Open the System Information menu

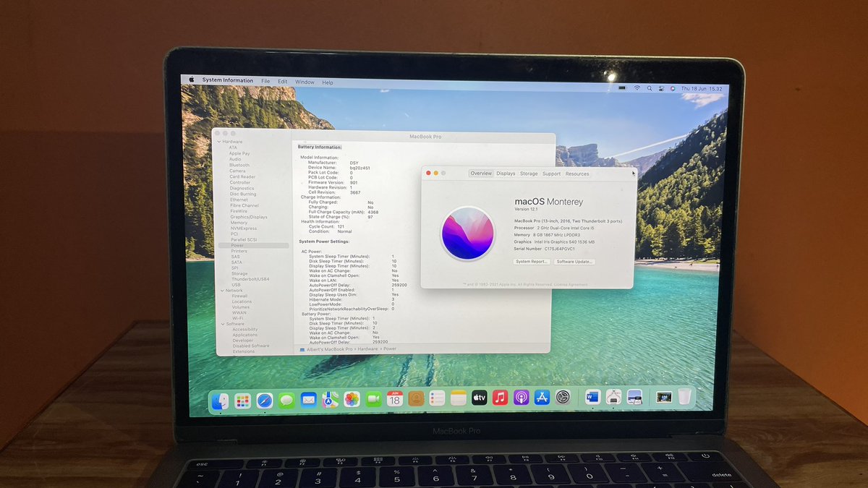tap(228, 81)
